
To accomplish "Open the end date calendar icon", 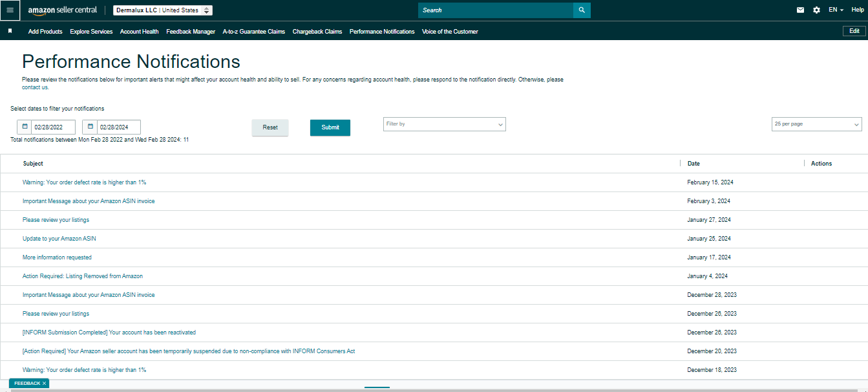I will point(90,127).
